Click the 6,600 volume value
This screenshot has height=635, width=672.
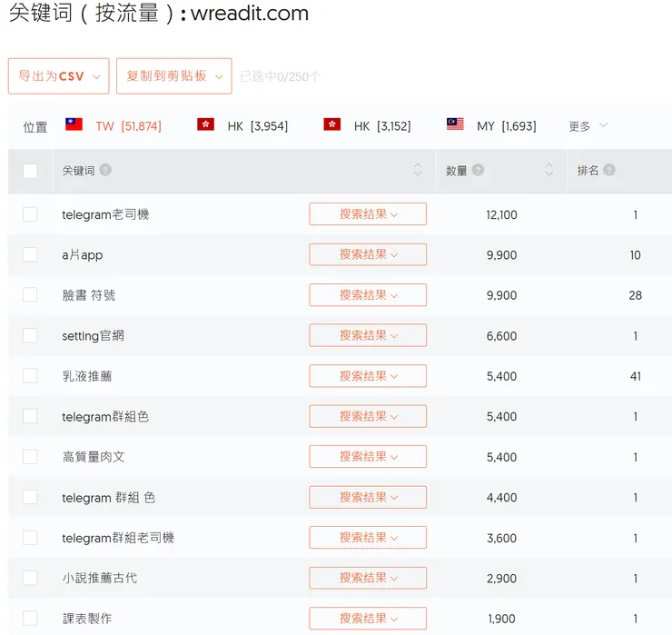501,336
